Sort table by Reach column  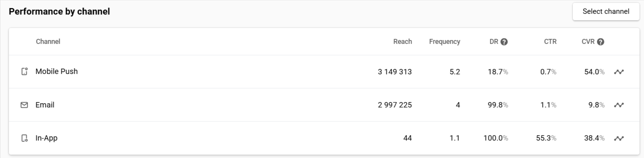tap(402, 41)
